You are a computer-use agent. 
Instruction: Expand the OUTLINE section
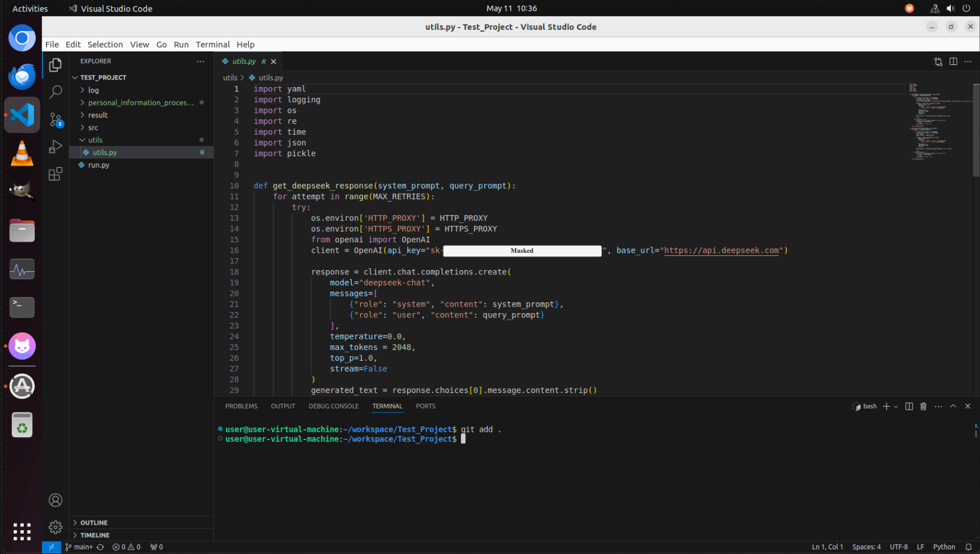click(141, 522)
